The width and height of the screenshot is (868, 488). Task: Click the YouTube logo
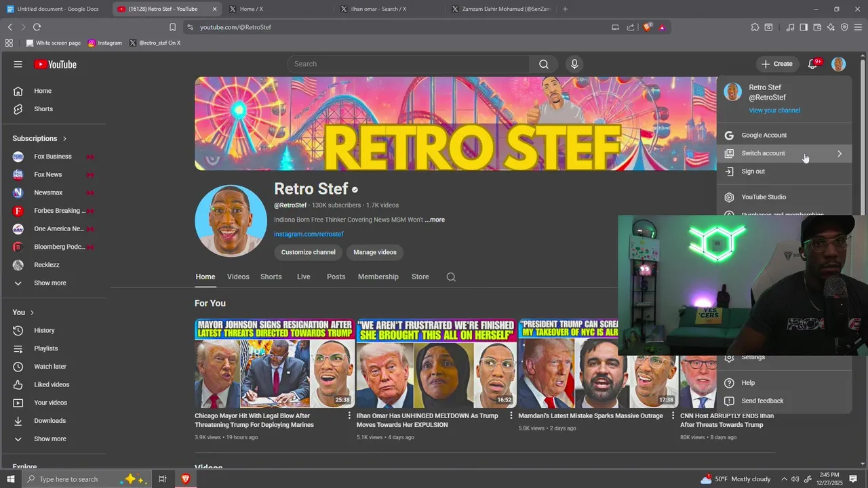(56, 64)
